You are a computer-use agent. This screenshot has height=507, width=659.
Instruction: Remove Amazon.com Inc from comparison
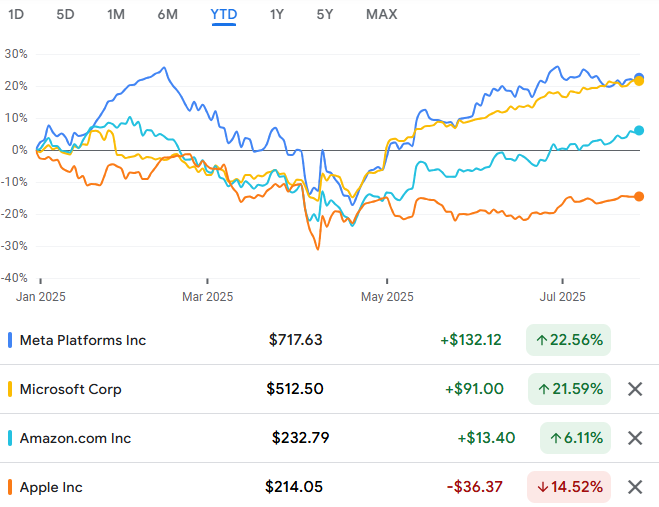[635, 438]
